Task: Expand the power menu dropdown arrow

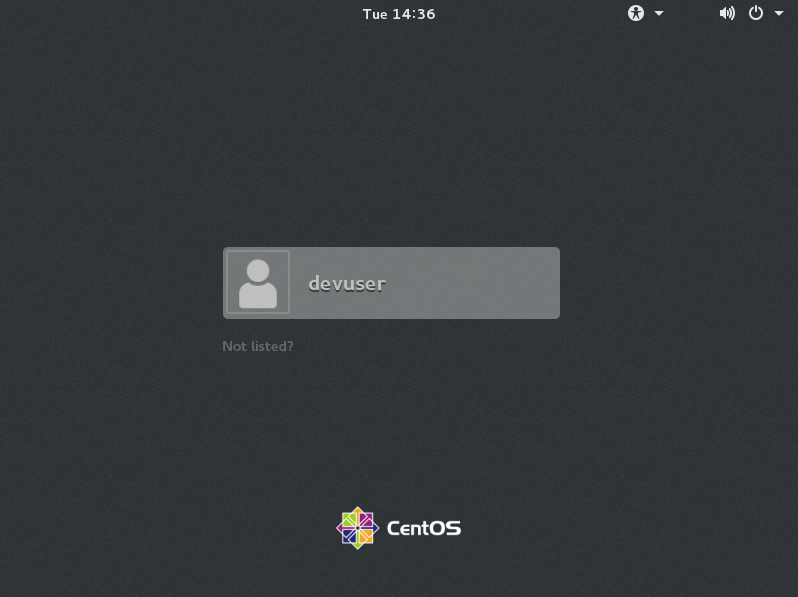Action: tap(779, 13)
